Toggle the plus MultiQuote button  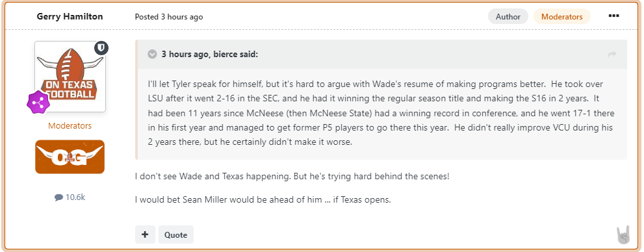pyautogui.click(x=145, y=234)
